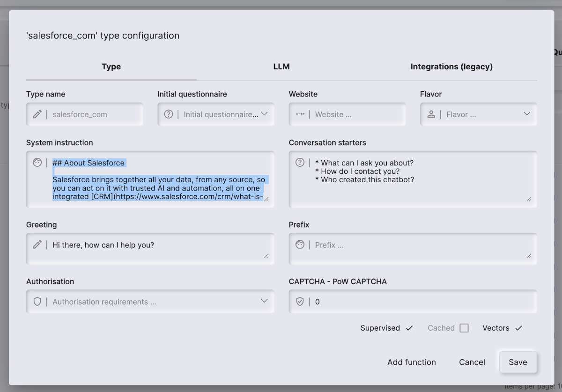Image resolution: width=562 pixels, height=392 pixels.
Task: Toggle the Vectors checkmark
Action: (x=518, y=328)
